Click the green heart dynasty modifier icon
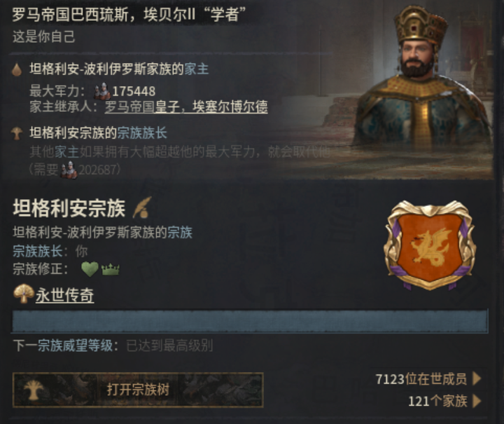 click(x=90, y=269)
